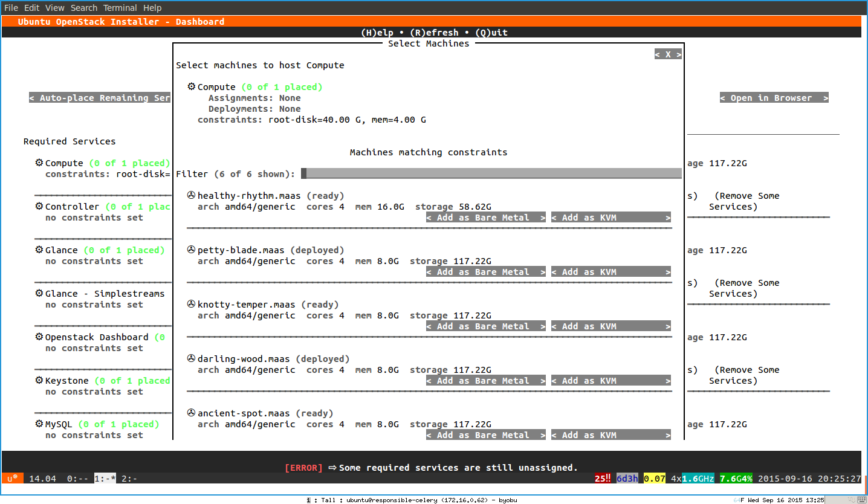Click the Ubuntu logo in byobu status bar
Screen dimensions: 868x504
coord(12,479)
